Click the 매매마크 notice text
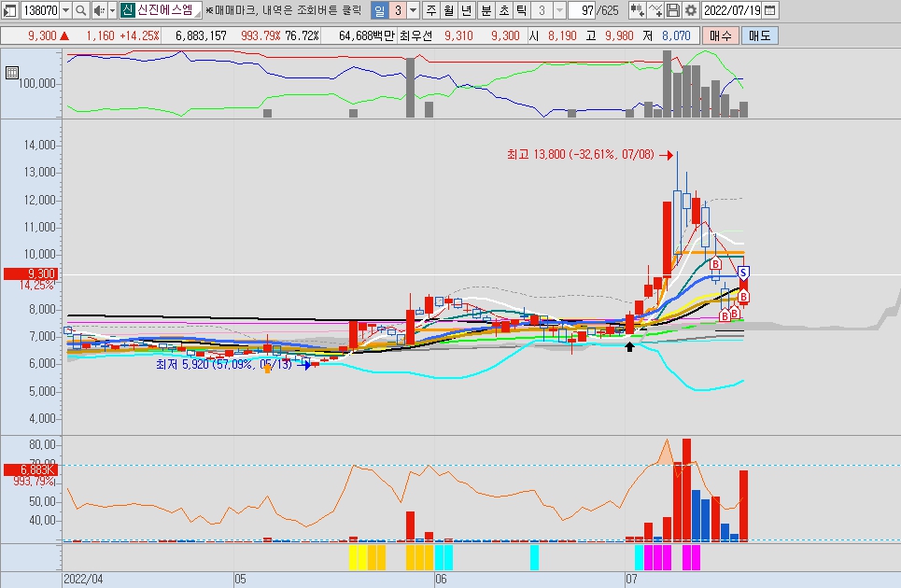The height and width of the screenshot is (588, 901). tap(283, 10)
